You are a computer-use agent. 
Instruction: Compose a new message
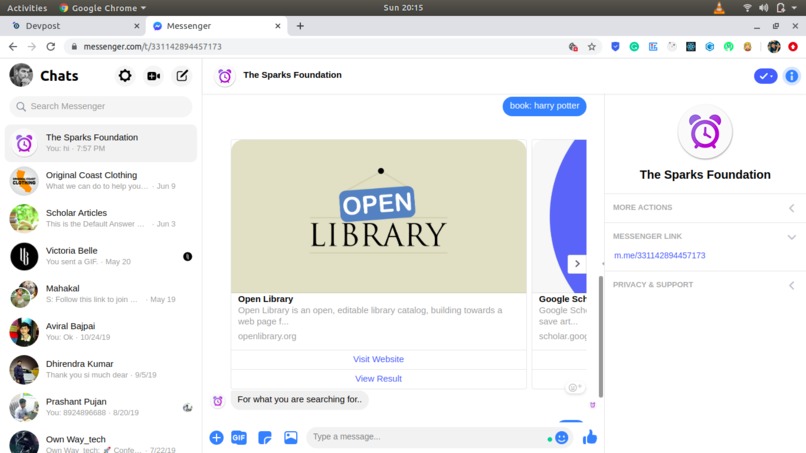tap(182, 76)
